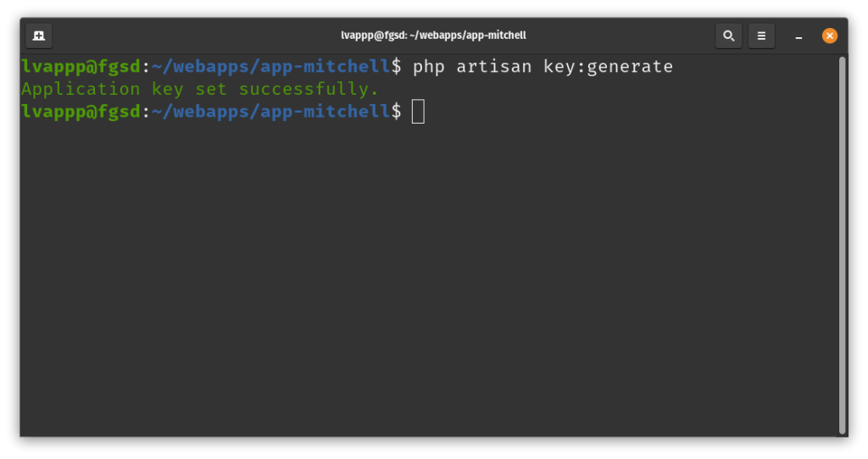
Task: Click the word "php" in the command
Action: click(429, 67)
